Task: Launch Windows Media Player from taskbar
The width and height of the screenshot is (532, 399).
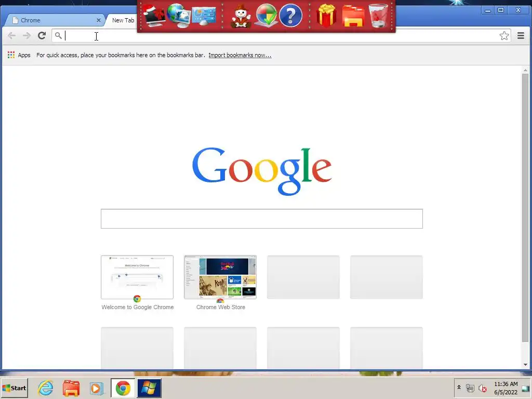Action: click(x=96, y=388)
